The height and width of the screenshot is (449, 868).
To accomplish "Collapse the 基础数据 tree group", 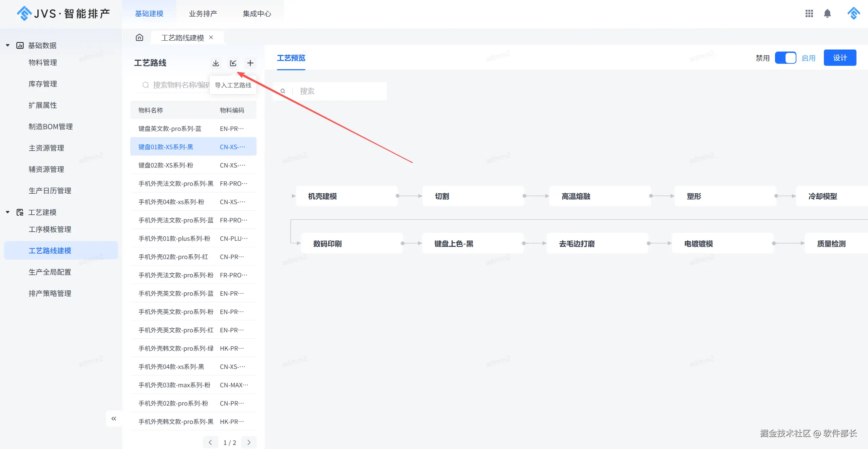I will [x=7, y=45].
